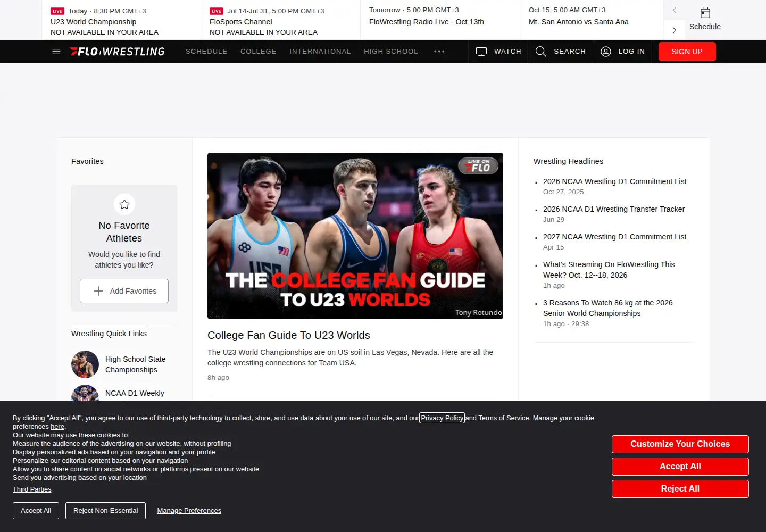Go to previous events with left chevron
This screenshot has height=532, width=766.
tap(675, 10)
